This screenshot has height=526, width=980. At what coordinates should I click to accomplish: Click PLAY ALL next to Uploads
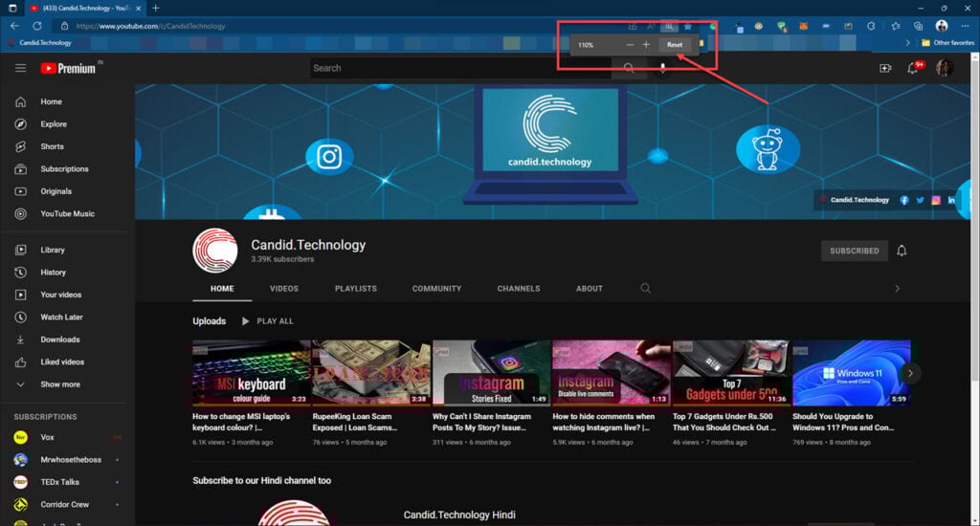[x=268, y=321]
